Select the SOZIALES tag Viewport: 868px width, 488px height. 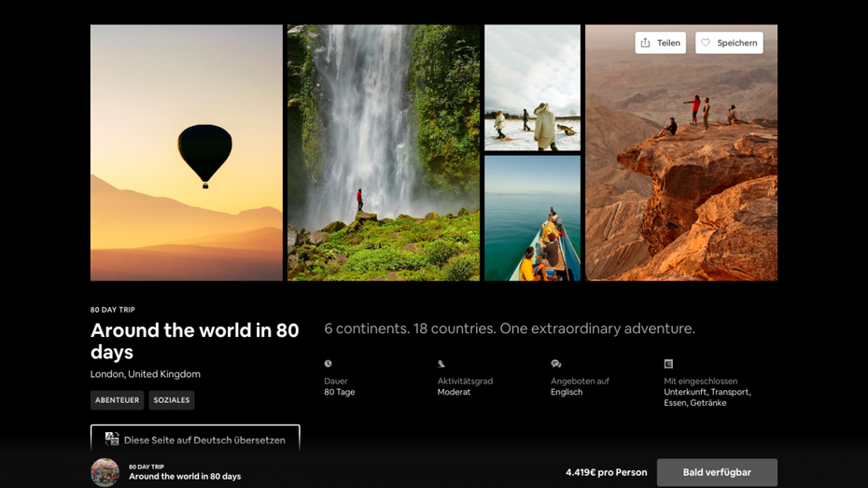[x=172, y=400]
